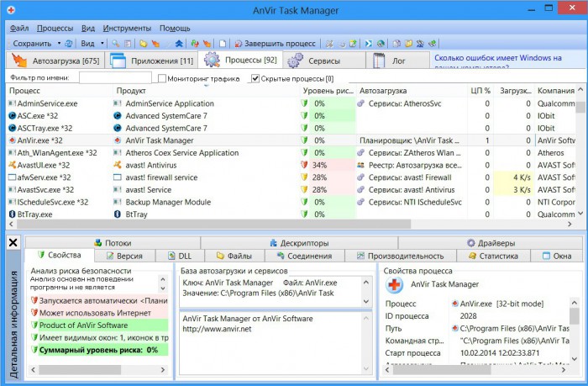Viewport: 588px width, 386px height.
Task: Click the left arrow of process list horizontal scrollbar
Action: click(x=11, y=225)
